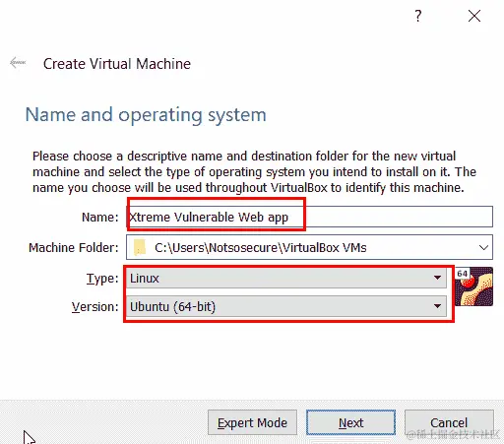
Task: Click the yellow folder icon in Machine Folder
Action: point(140,247)
